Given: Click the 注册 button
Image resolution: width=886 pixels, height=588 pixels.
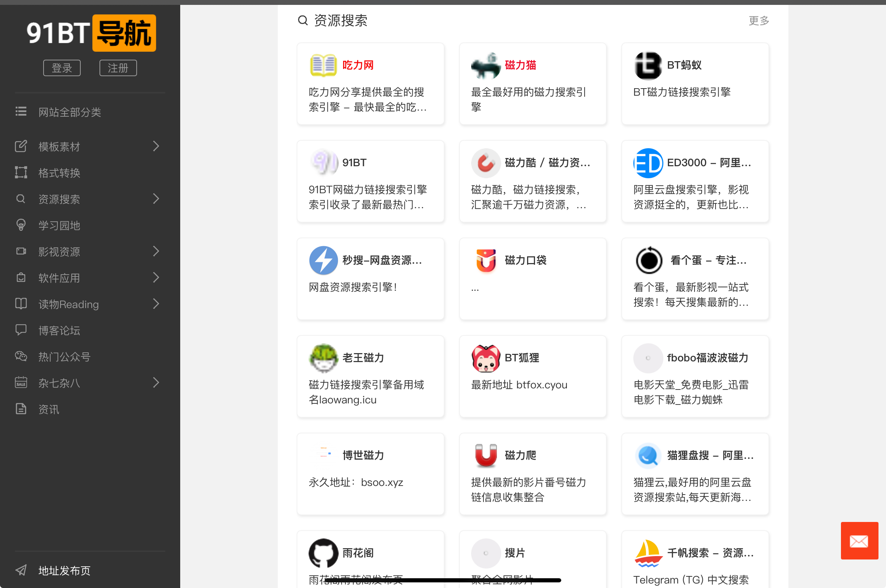Looking at the screenshot, I should tap(118, 68).
